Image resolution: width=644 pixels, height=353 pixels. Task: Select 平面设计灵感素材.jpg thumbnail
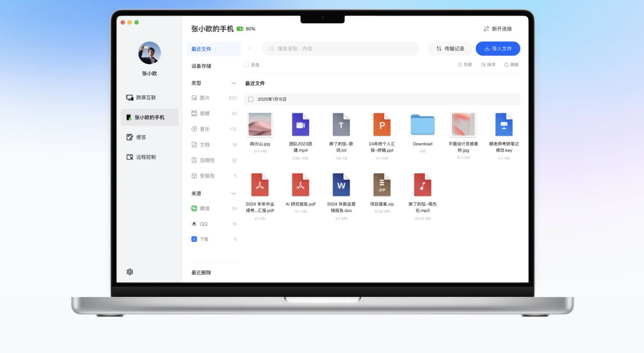(x=463, y=124)
